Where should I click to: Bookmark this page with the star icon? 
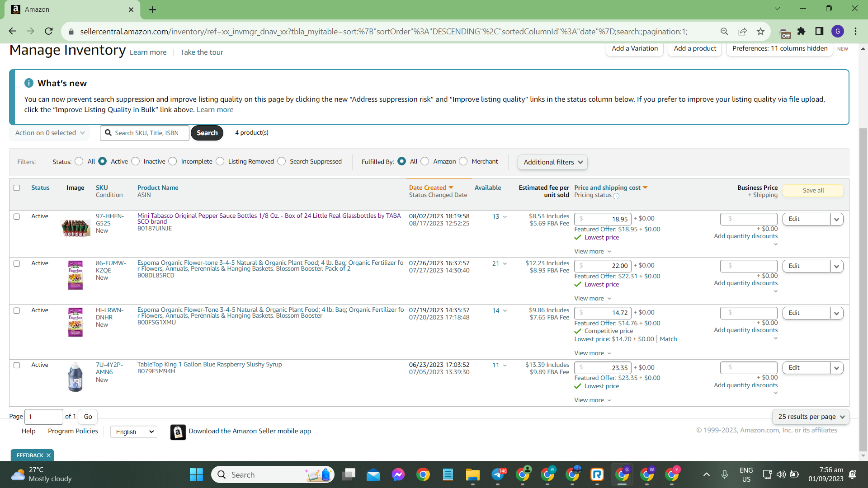point(760,31)
